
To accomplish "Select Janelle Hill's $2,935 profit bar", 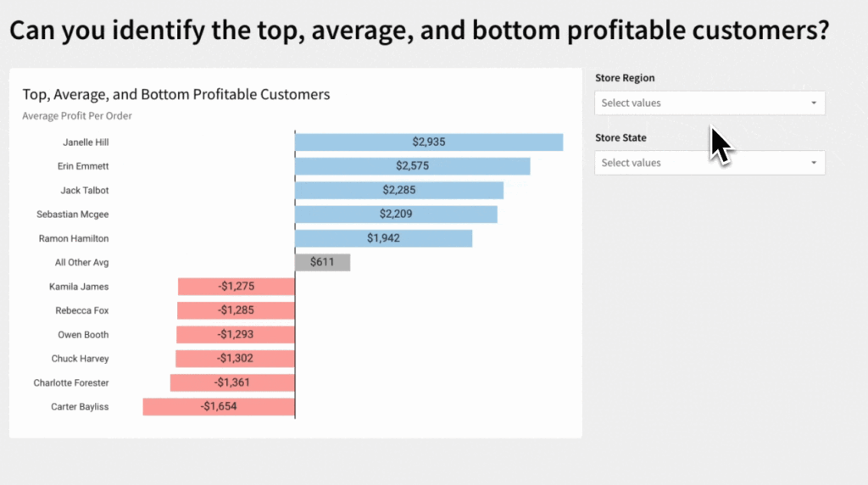I will coord(429,142).
